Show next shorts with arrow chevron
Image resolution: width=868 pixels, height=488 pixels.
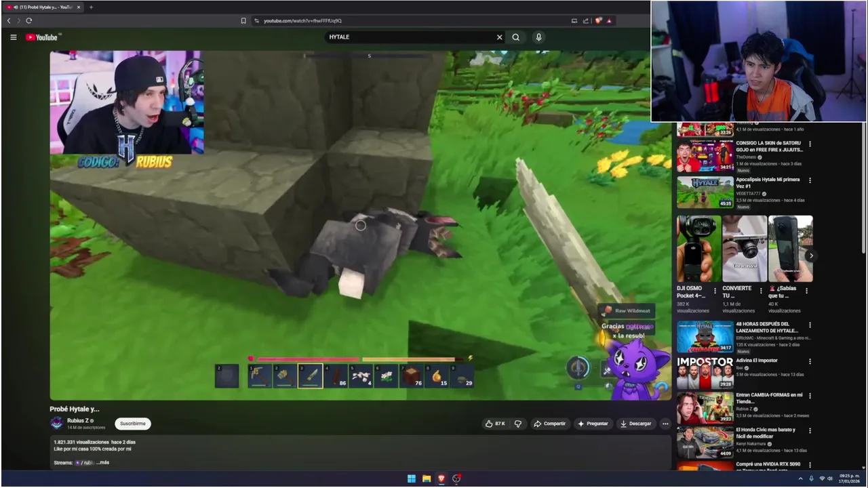[811, 256]
